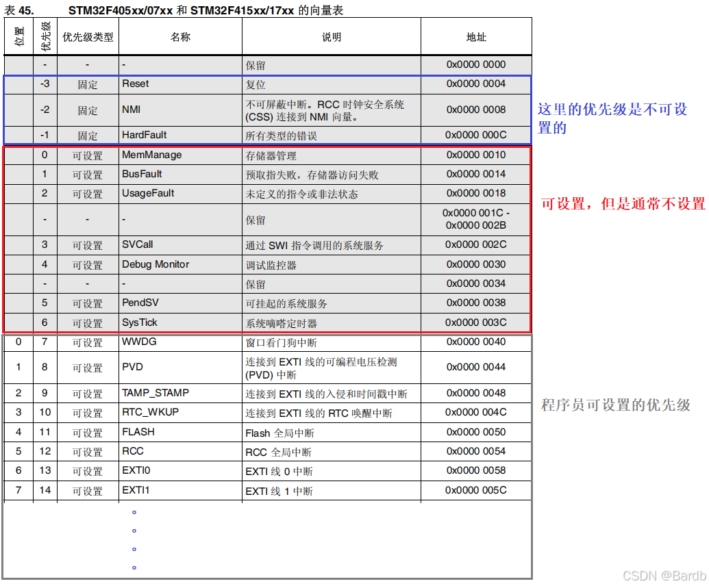Click address 0x0000 0044
Image resolution: width=709 pixels, height=588 pixels.
[476, 368]
